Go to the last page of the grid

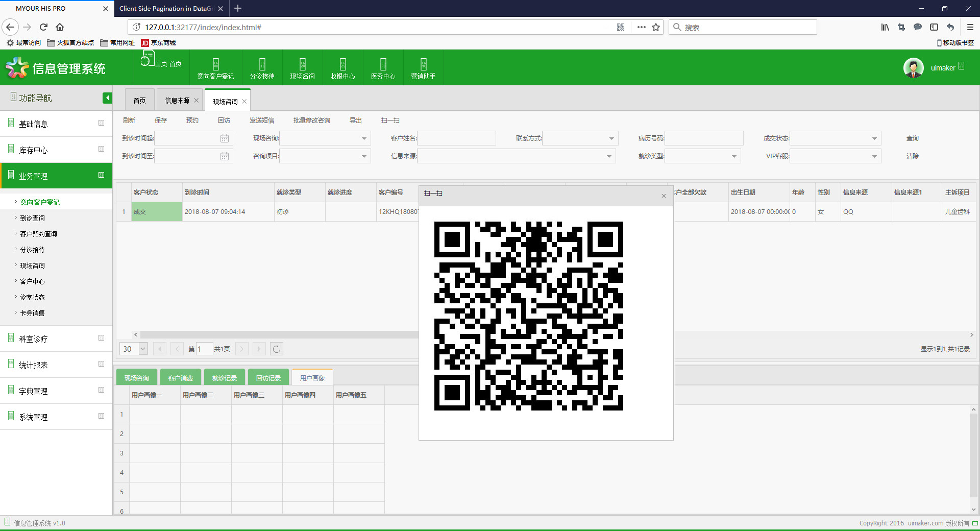tap(259, 349)
